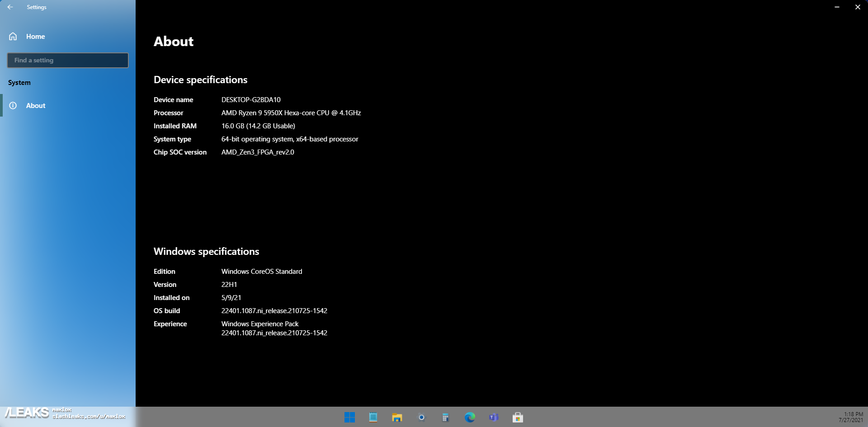The image size is (868, 427).
Task: Click the back arrow in Settings
Action: point(10,7)
